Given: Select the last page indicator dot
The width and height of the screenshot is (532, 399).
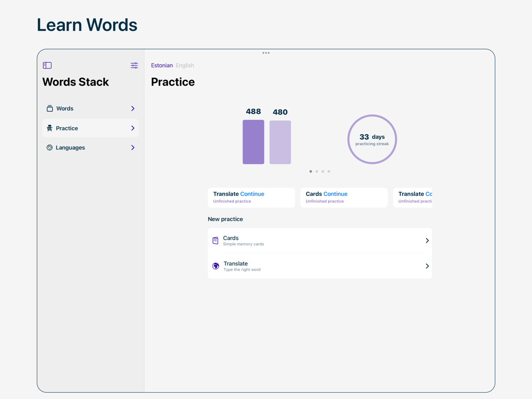Looking at the screenshot, I should 329,171.
